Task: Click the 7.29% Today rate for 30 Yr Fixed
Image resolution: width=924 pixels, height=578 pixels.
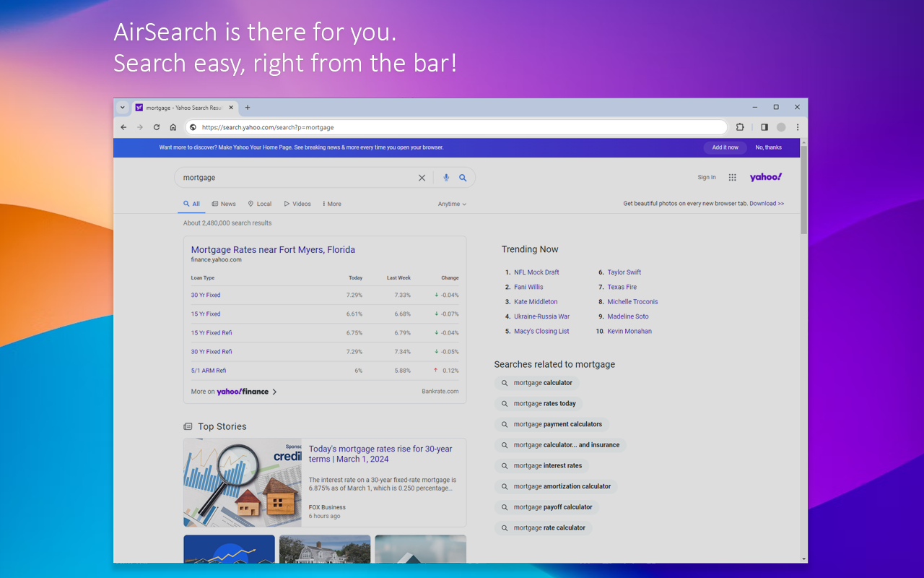Action: 354,296
